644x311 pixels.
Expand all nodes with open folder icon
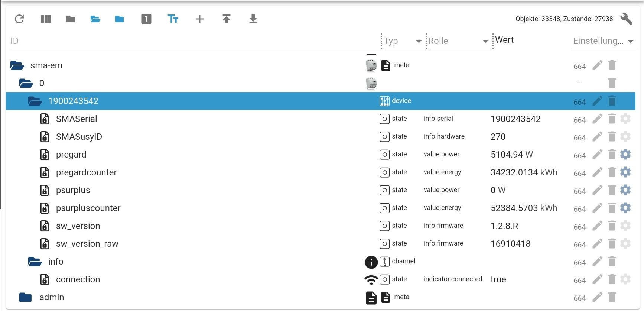coord(95,19)
